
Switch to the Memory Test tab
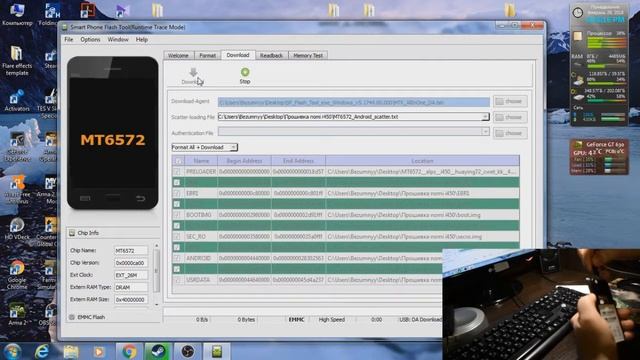click(308, 56)
